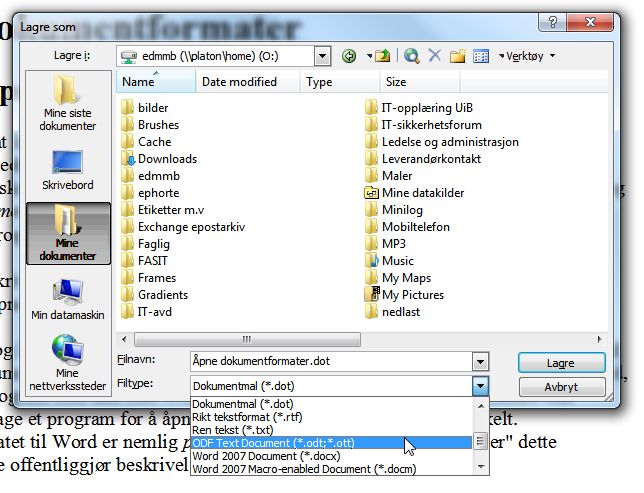
Task: Click the green Back navigation arrow icon
Action: coord(349,56)
